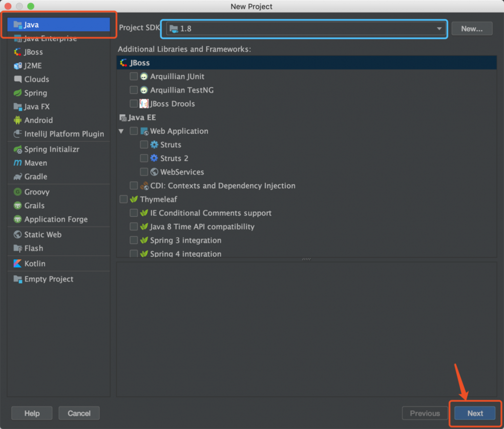The height and width of the screenshot is (429, 504).
Task: Enable Spring 3 integration checkbox
Action: click(x=134, y=240)
